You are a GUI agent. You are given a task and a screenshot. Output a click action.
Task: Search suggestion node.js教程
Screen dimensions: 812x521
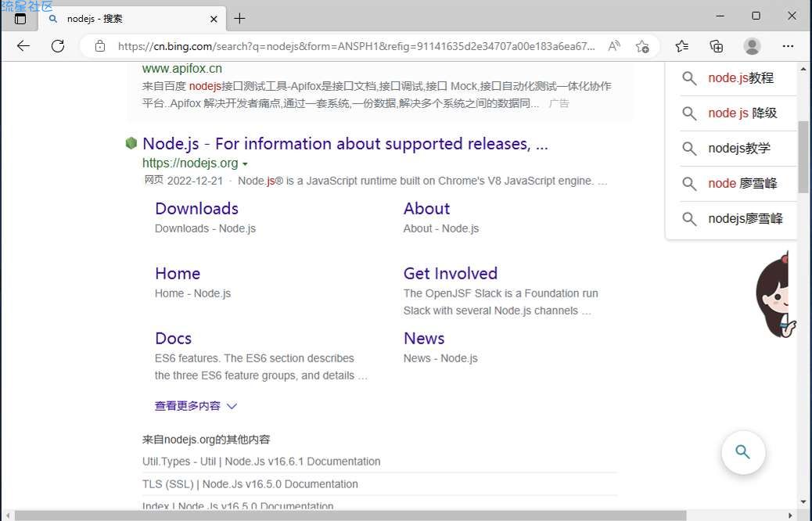click(741, 77)
